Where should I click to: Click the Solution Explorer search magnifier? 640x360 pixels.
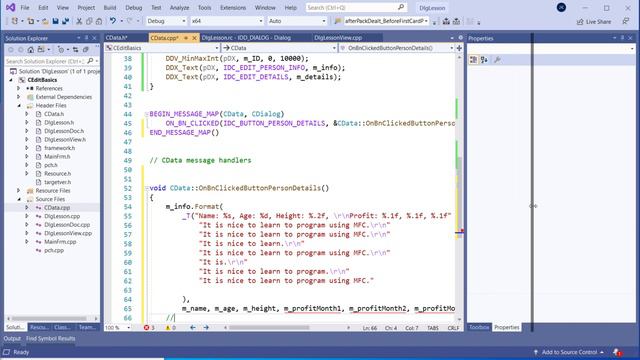coord(90,61)
